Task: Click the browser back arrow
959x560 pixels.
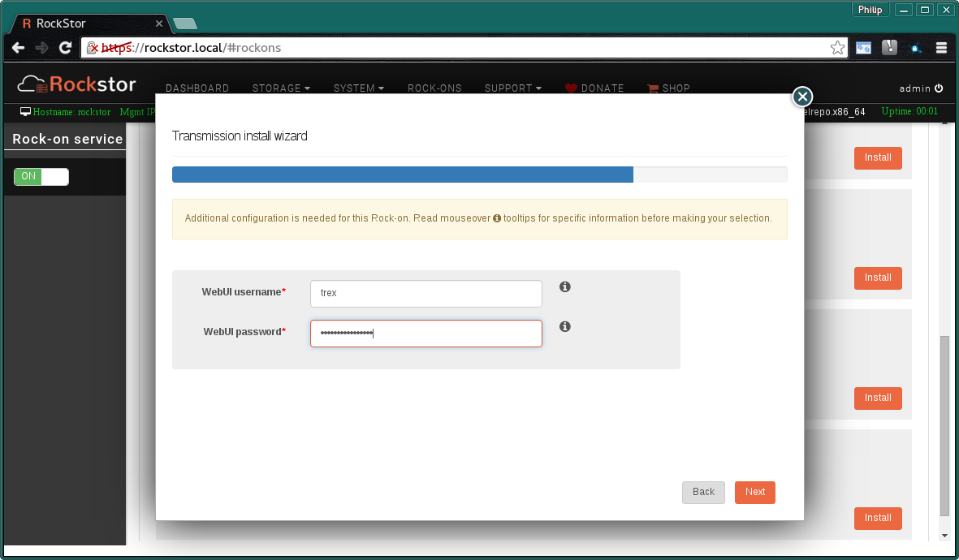Action: pos(19,48)
